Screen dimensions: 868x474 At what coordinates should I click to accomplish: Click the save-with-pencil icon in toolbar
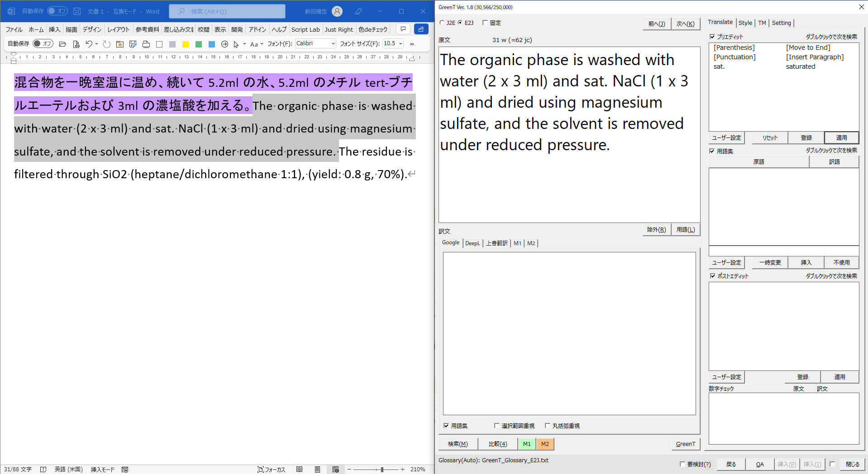click(x=133, y=44)
